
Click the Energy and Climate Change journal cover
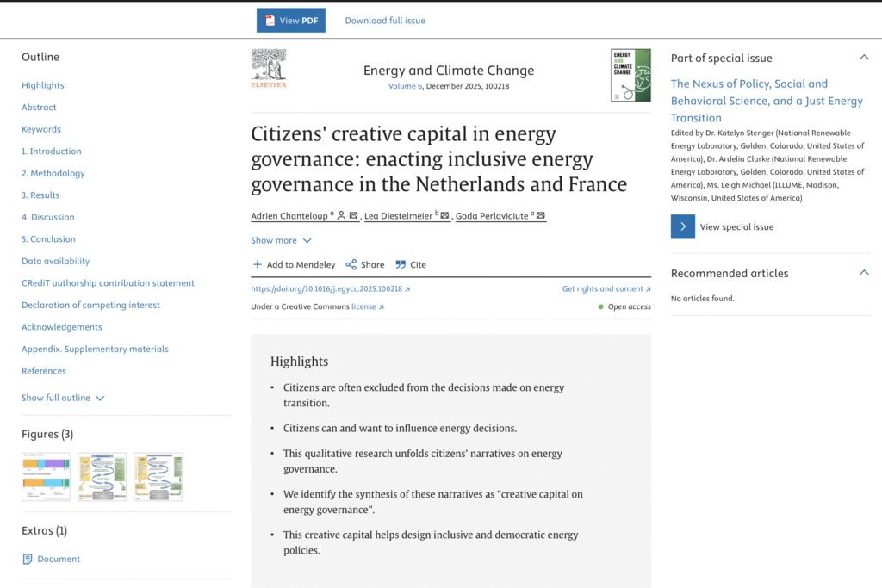pyautogui.click(x=630, y=75)
